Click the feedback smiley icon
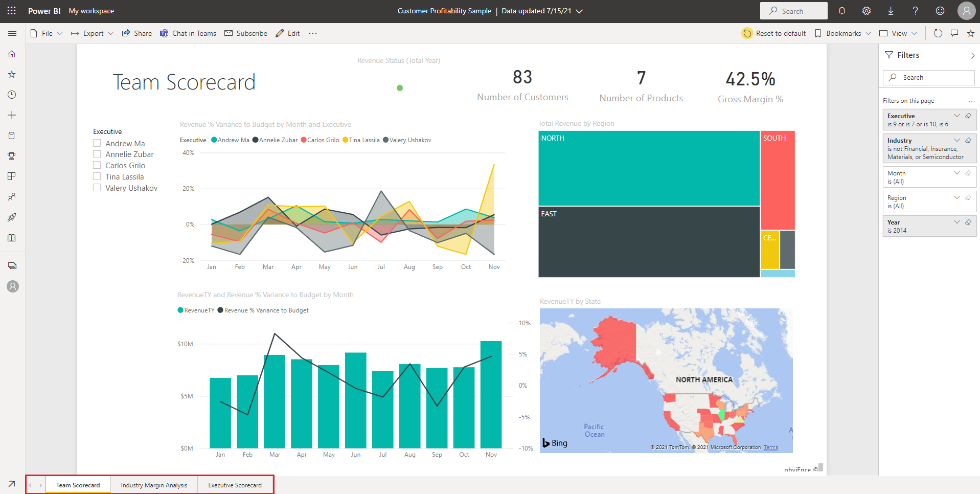Viewport: 980px width, 494px height. pyautogui.click(x=940, y=11)
